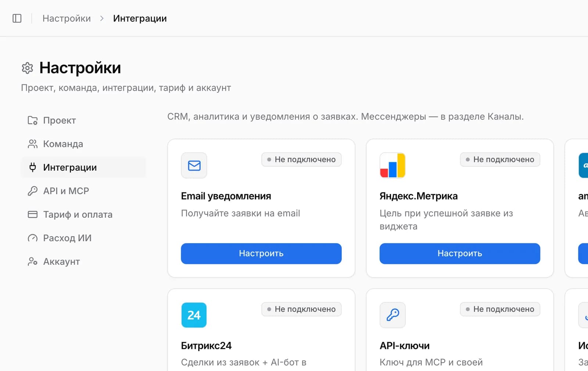588x371 pixels.
Task: Open the Проект settings section
Action: tap(83, 120)
